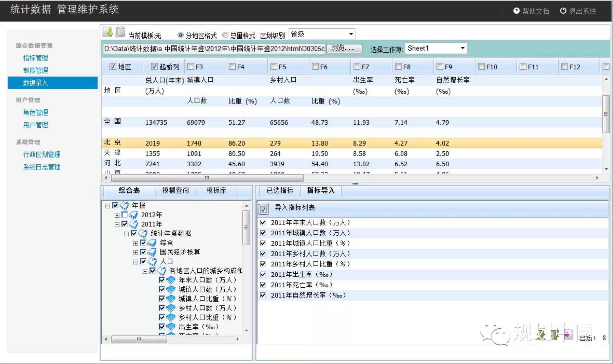Image resolution: width=613 pixels, height=364 pixels.
Task: Expand the 2012年 tree node
Action: pyautogui.click(x=117, y=215)
